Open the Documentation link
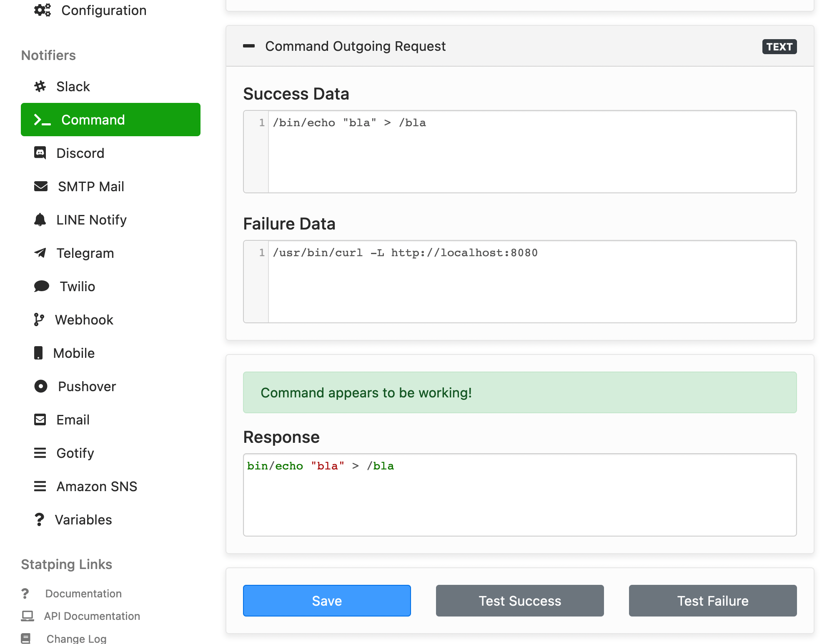The image size is (822, 644). (x=83, y=593)
